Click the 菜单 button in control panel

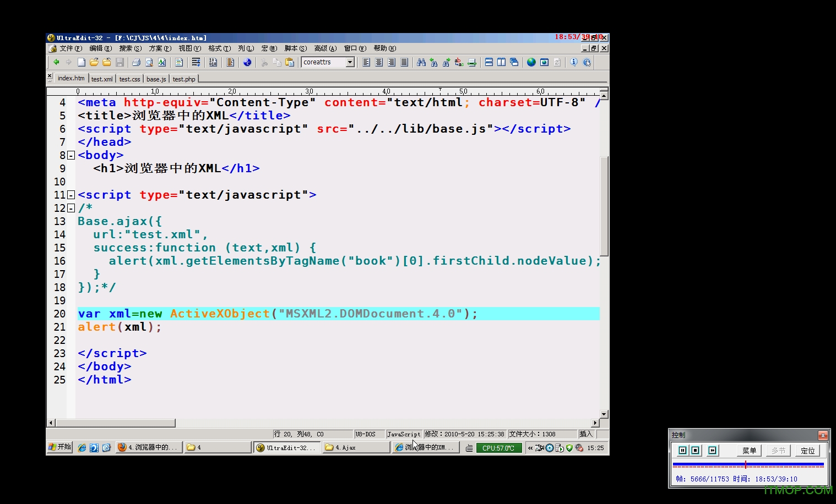pyautogui.click(x=749, y=451)
